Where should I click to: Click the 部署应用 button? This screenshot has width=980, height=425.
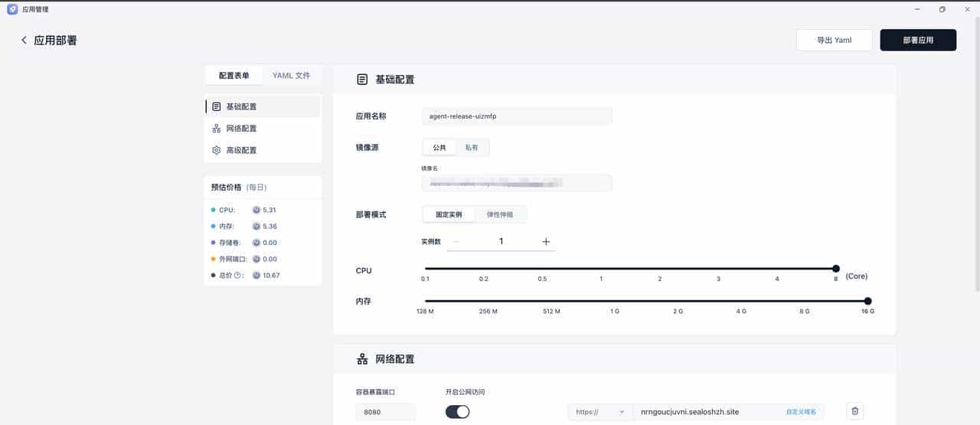(x=918, y=40)
